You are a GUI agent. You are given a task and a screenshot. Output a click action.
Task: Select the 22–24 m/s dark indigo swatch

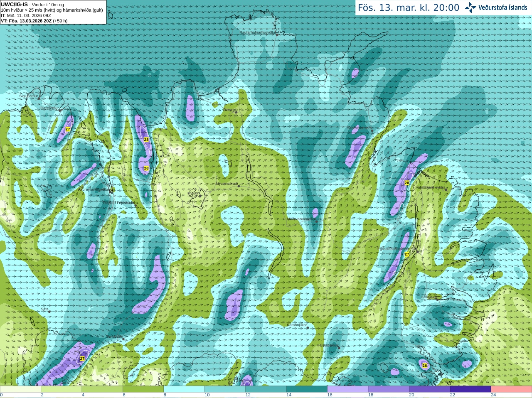(470, 389)
